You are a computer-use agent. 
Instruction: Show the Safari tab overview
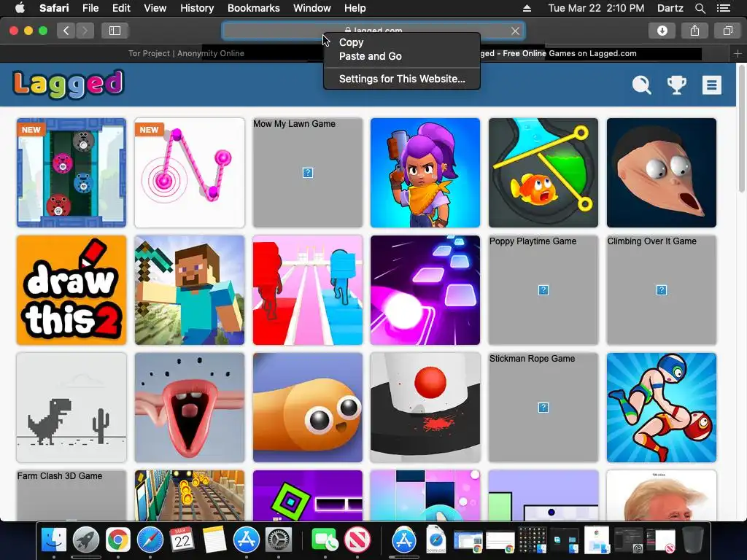pos(727,31)
